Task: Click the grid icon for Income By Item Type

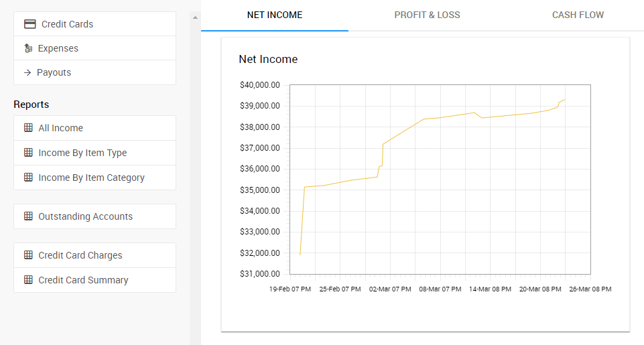Action: 28,153
